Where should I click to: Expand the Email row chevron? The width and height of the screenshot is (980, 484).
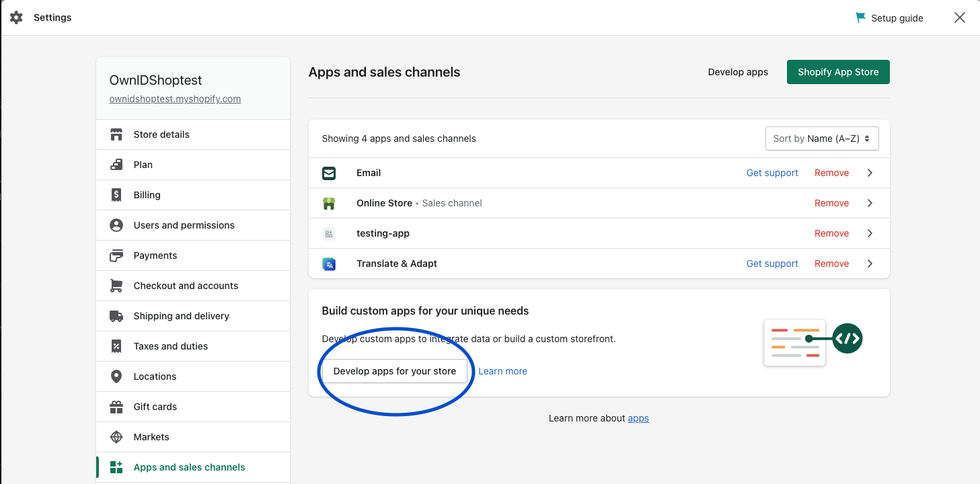point(870,173)
